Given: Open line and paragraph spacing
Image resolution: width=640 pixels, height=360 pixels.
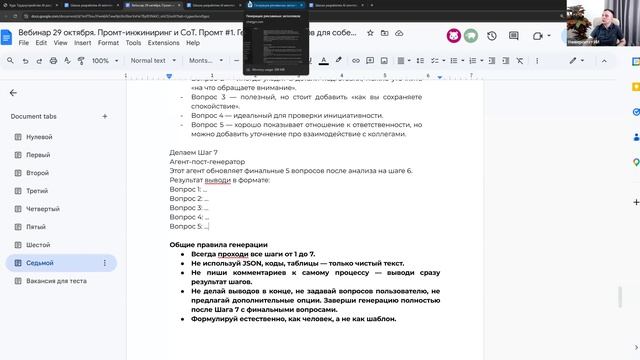Looking at the screenshot, I should [420, 61].
